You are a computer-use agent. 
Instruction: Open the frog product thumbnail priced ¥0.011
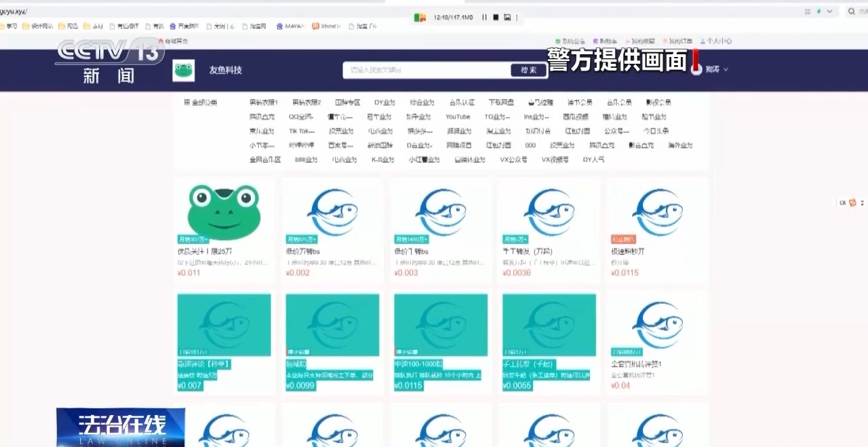224,212
